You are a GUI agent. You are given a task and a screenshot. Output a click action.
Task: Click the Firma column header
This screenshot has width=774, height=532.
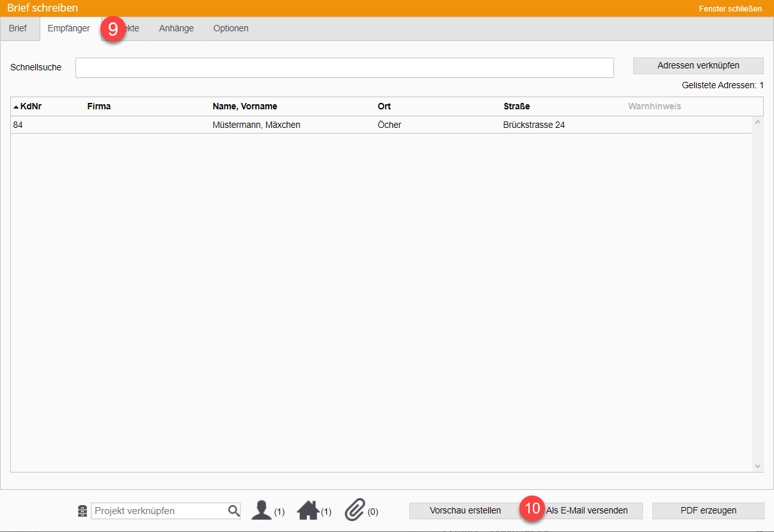(99, 106)
